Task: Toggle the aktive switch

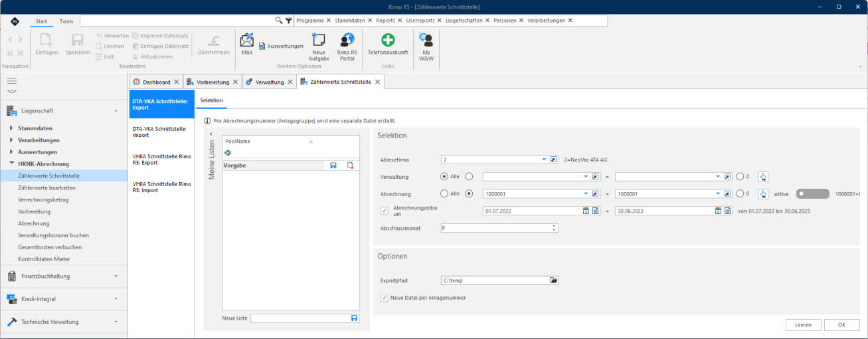Action: [x=813, y=193]
